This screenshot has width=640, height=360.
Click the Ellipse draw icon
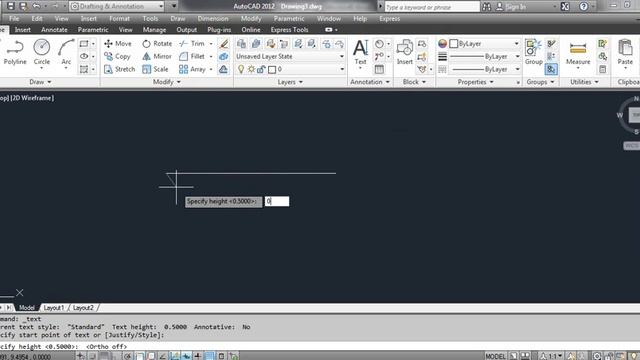(84, 56)
